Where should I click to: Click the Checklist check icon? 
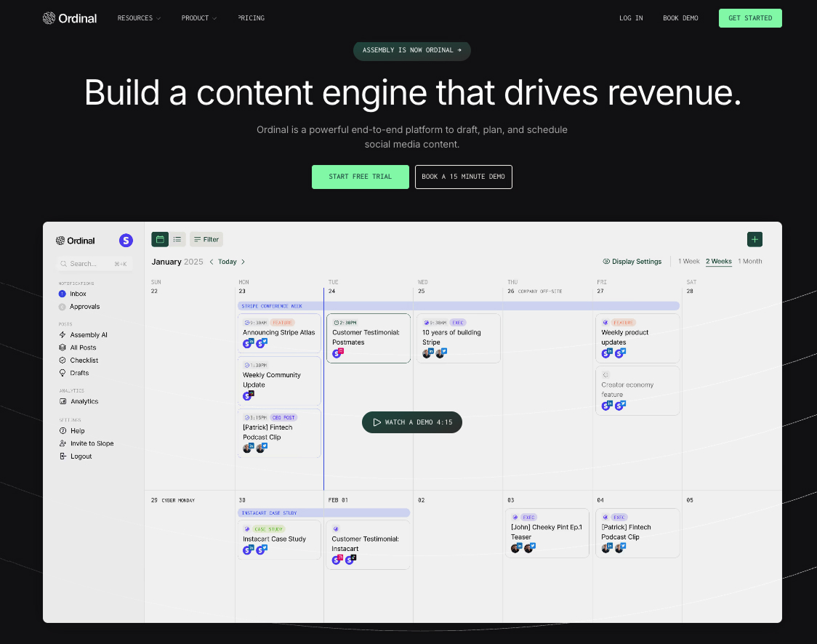(63, 360)
